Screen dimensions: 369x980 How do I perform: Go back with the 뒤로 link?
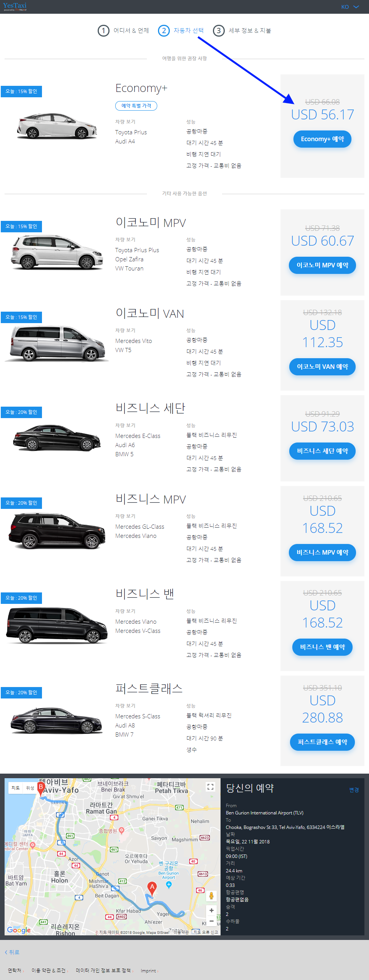click(12, 952)
